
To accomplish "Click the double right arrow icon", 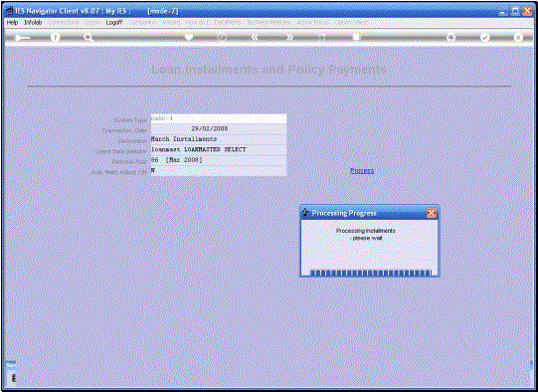I will pos(289,37).
